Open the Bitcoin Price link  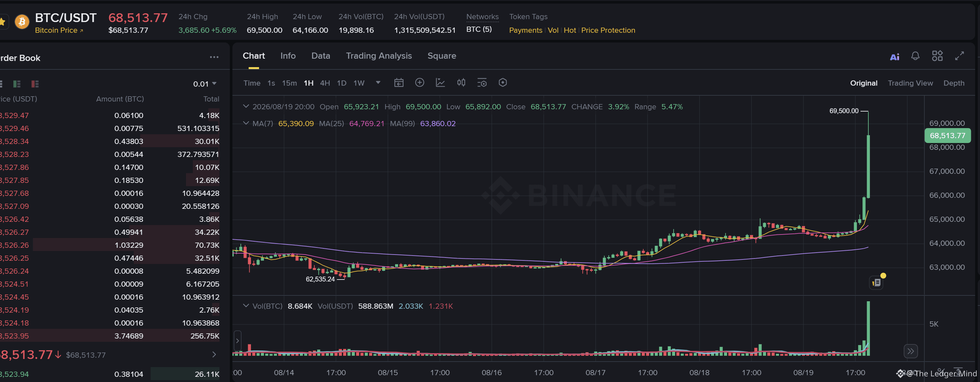click(x=59, y=30)
